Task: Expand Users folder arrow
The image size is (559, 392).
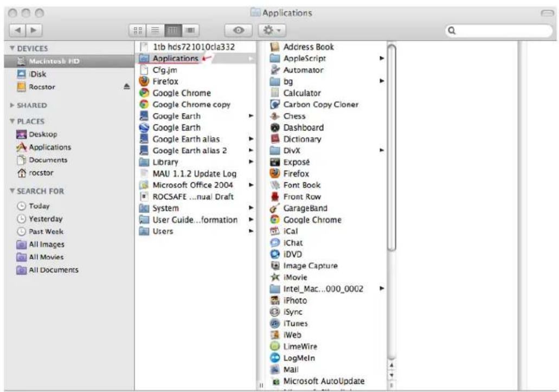Action: point(251,231)
